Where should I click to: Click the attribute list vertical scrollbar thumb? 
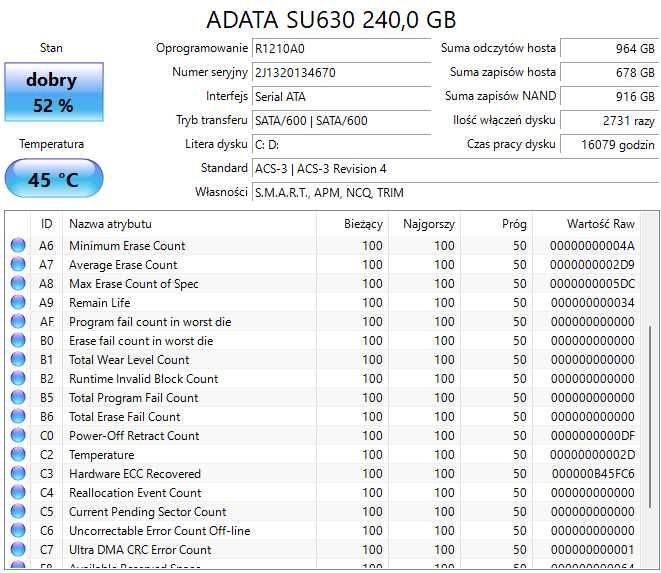(650, 416)
